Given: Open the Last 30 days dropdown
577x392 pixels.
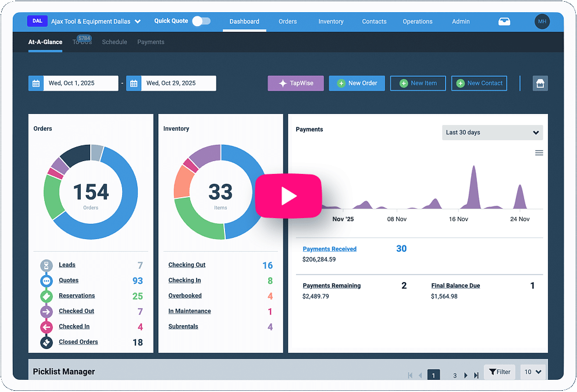Looking at the screenshot, I should coord(492,133).
